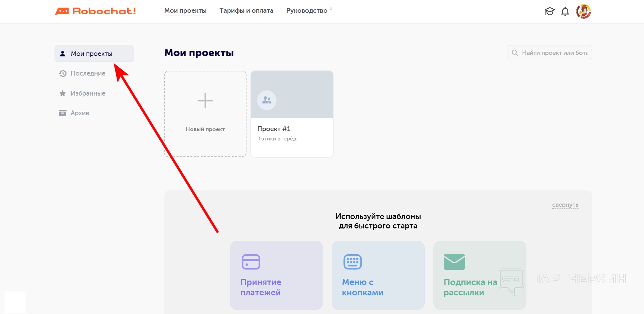Viewport: 644px width, 314px height.
Task: Click the plus icon for new project
Action: click(x=205, y=101)
